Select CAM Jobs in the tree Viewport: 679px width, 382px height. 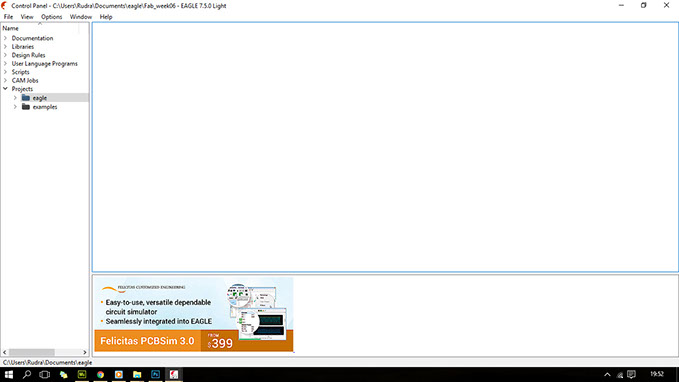[25, 80]
